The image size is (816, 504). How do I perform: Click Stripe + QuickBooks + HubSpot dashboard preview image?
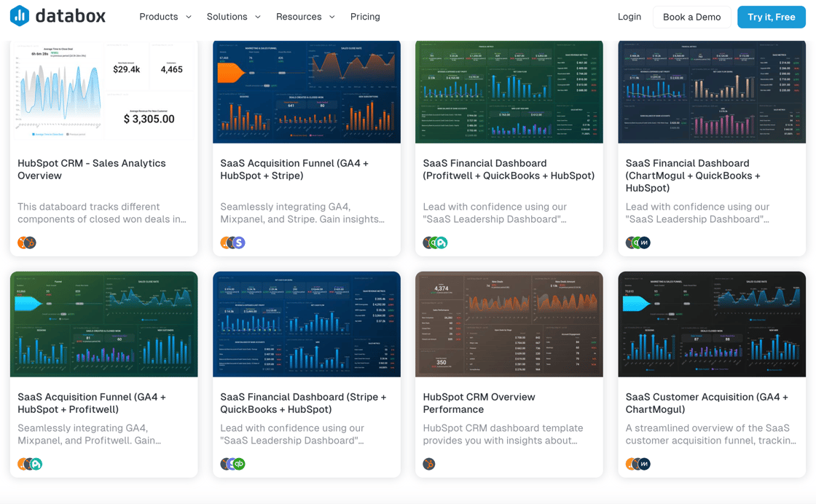(x=307, y=324)
